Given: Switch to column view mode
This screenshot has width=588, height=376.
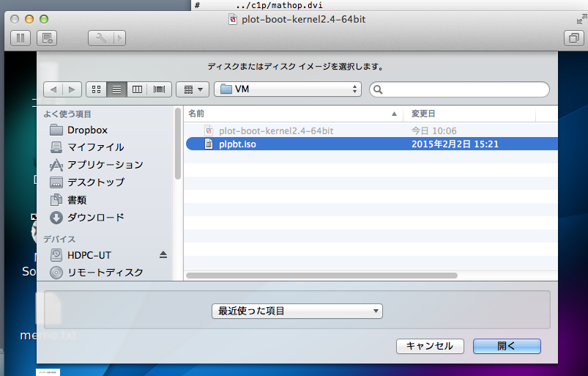Looking at the screenshot, I should tap(137, 89).
